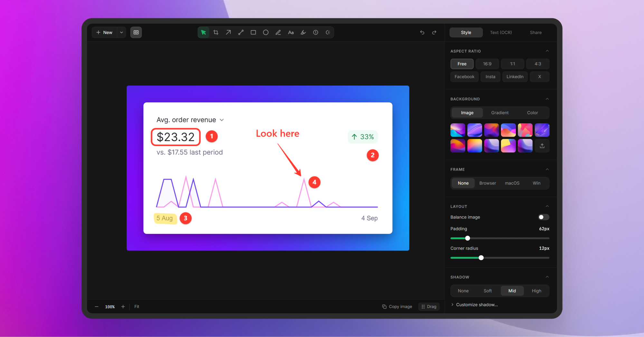Zoom out with the minus icon

(x=97, y=307)
